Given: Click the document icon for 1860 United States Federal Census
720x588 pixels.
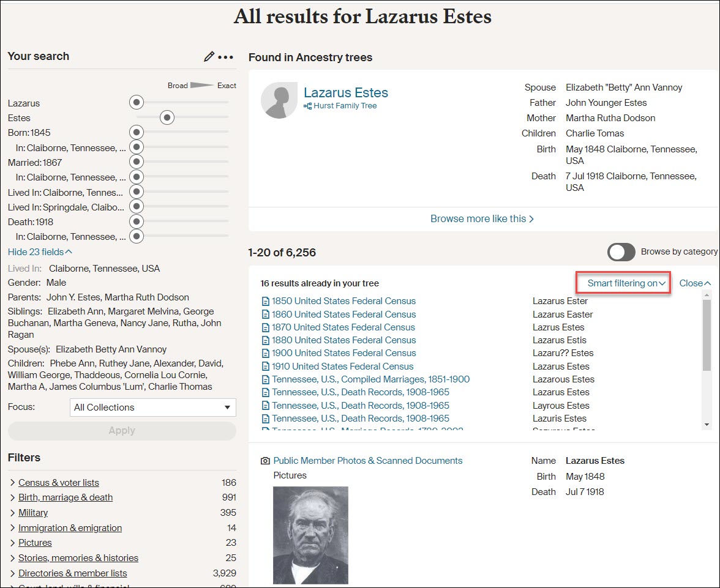Looking at the screenshot, I should point(265,314).
